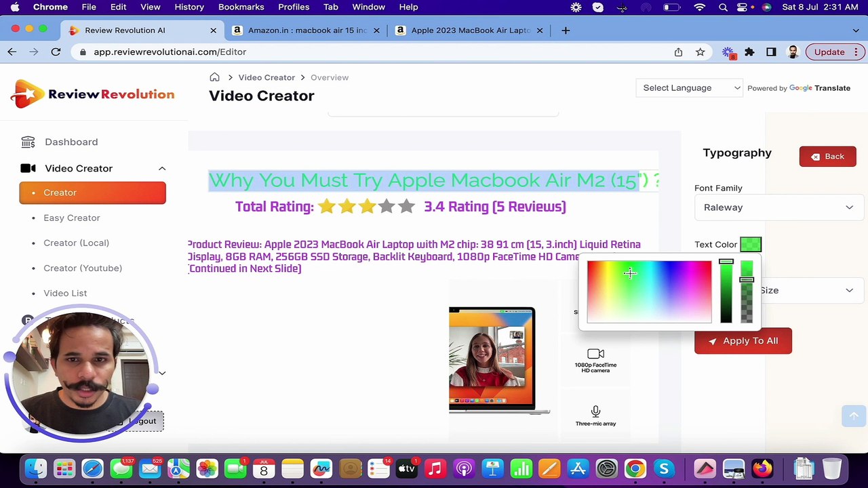
Task: Bookmark this tab with the star icon
Action: [x=700, y=52]
